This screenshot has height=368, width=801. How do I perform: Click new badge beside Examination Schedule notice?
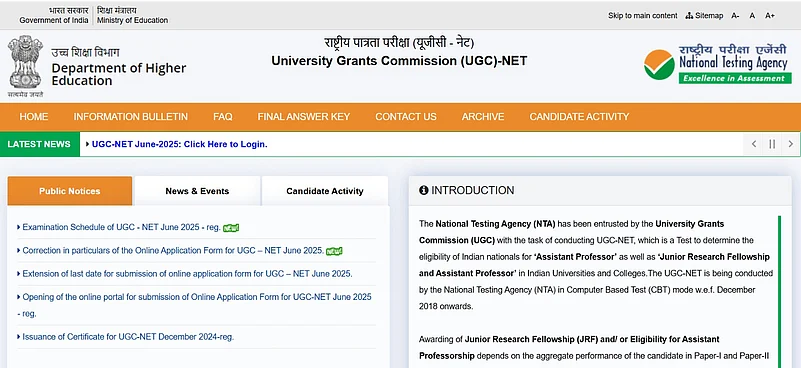(x=231, y=228)
